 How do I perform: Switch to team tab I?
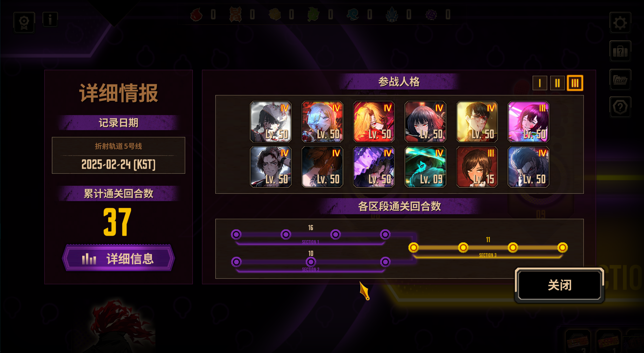pos(540,83)
